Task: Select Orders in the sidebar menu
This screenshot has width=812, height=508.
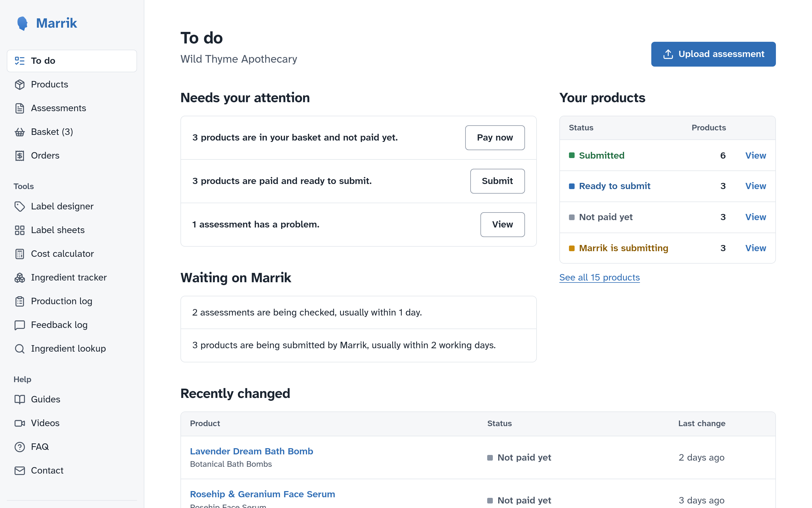Action: [72, 156]
